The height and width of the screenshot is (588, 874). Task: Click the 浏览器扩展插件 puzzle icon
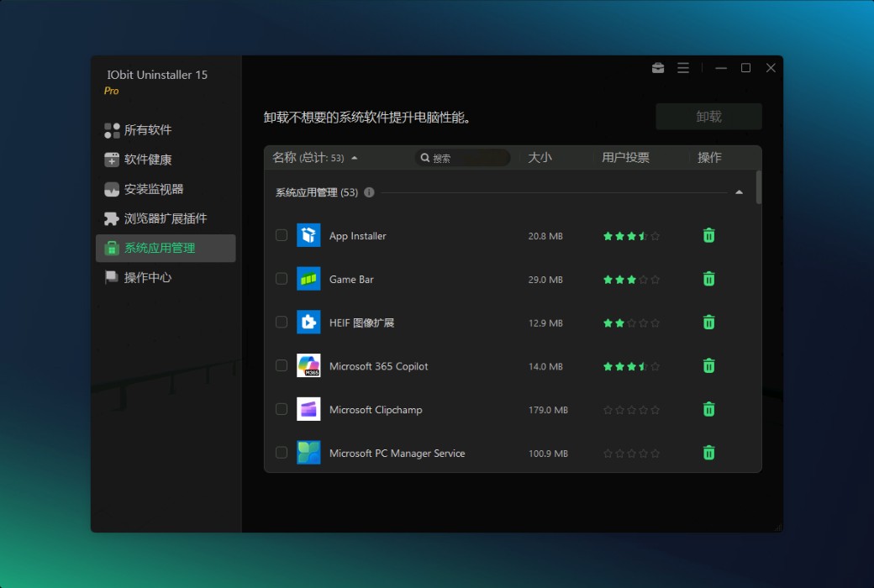112,218
